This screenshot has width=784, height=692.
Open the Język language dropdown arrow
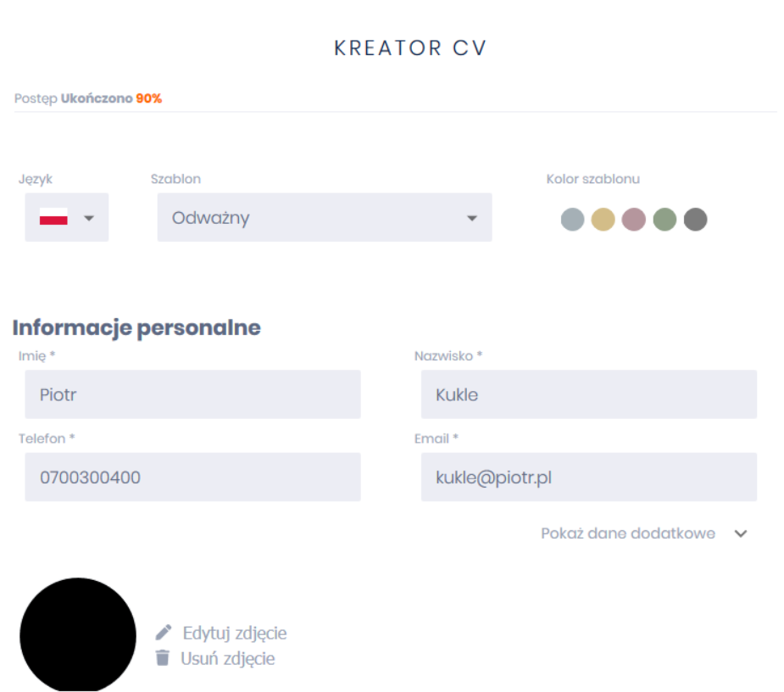coord(89,218)
